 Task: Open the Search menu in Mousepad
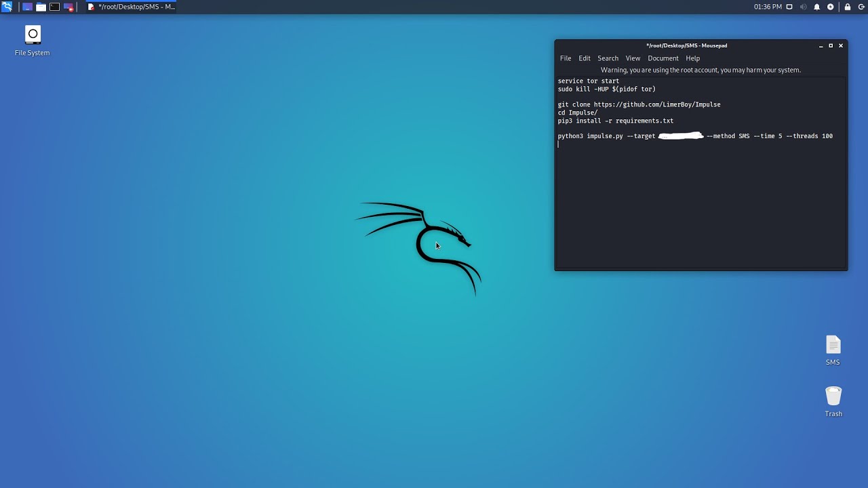point(608,58)
